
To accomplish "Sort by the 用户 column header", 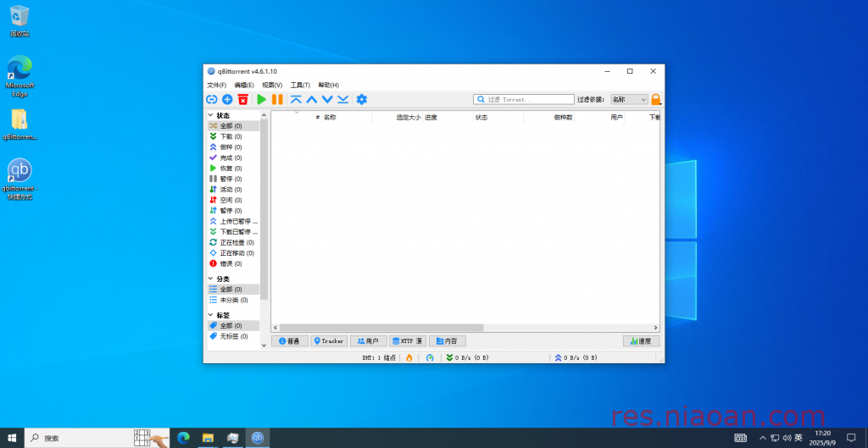I will tap(600, 117).
